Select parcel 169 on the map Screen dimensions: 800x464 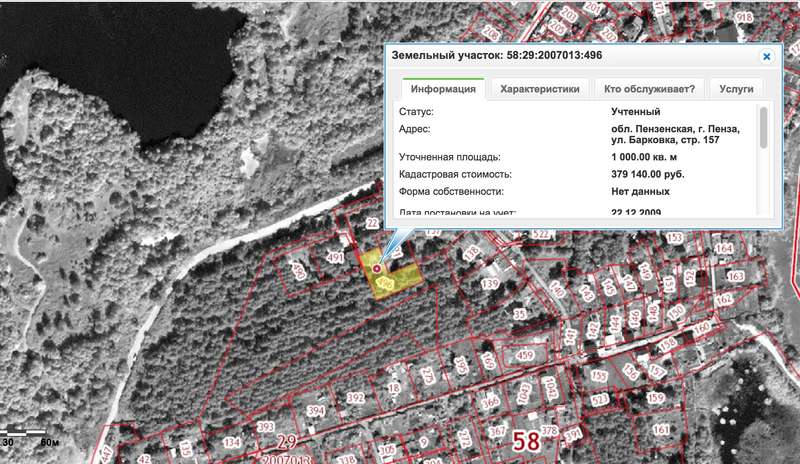pyautogui.click(x=489, y=361)
